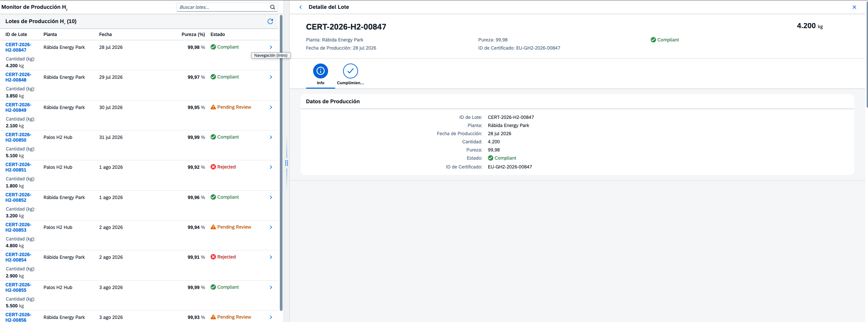Click Compliant status icon for lot 00852
868x322 pixels.
tap(213, 197)
